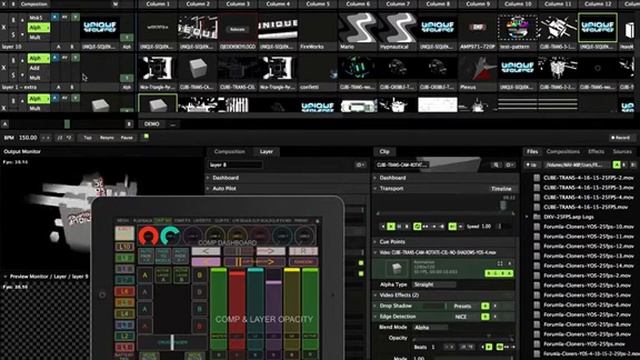Open the Alpha Type Straight dropdown
The height and width of the screenshot is (360, 640).
pyautogui.click(x=433, y=284)
